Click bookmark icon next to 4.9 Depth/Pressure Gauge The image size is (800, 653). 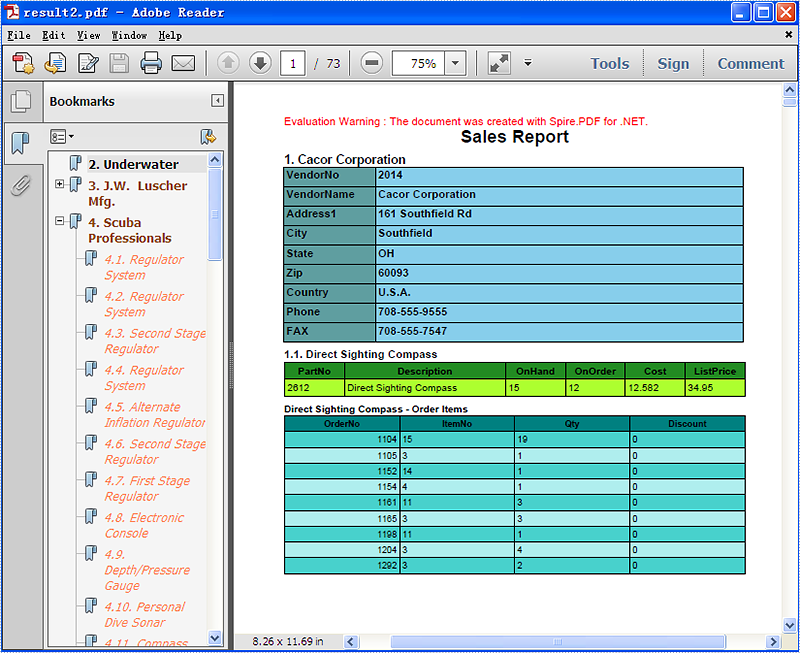(x=91, y=553)
